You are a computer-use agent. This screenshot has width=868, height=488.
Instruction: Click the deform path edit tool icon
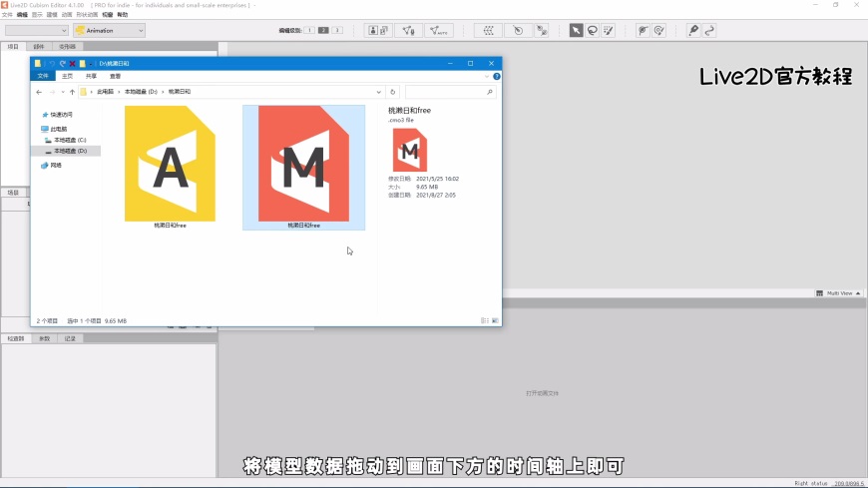643,31
